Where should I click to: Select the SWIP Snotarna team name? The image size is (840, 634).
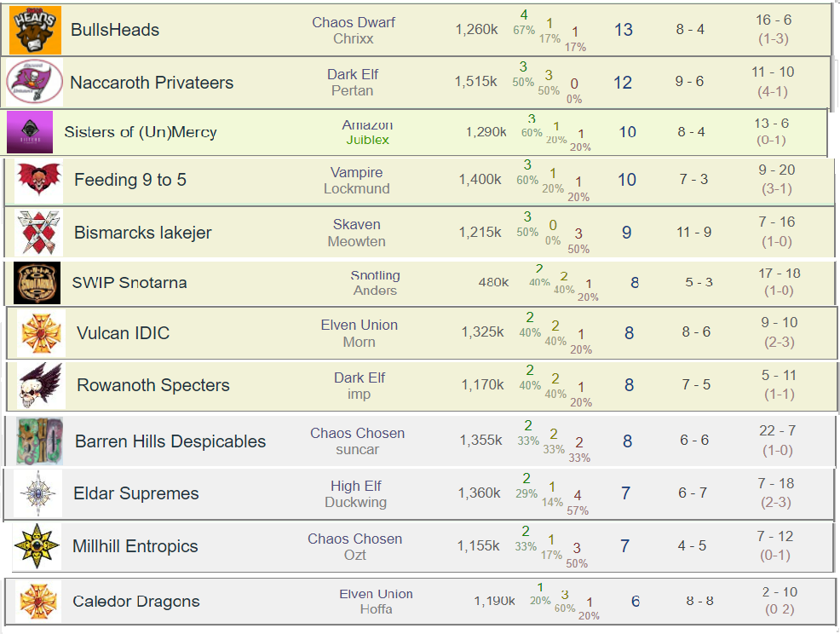[129, 283]
